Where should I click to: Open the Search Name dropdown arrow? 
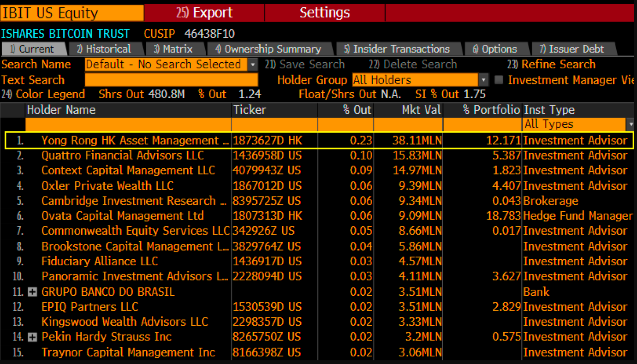point(253,65)
